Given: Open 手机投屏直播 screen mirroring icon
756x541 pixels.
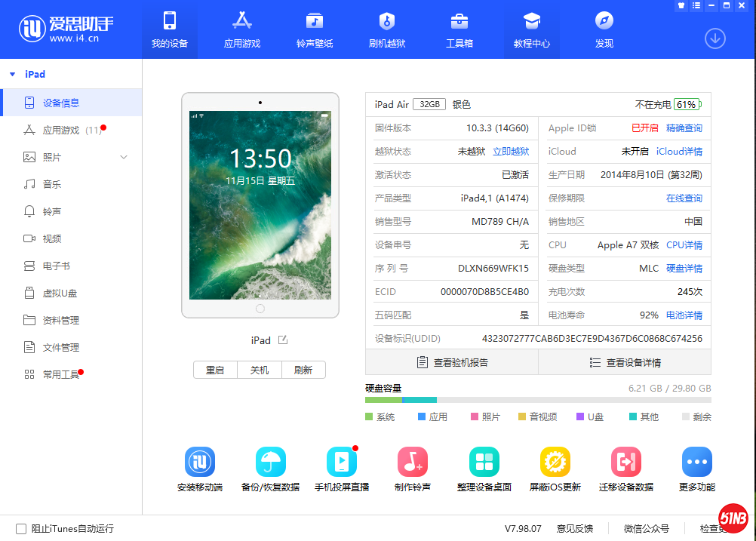Looking at the screenshot, I should click(x=342, y=460).
